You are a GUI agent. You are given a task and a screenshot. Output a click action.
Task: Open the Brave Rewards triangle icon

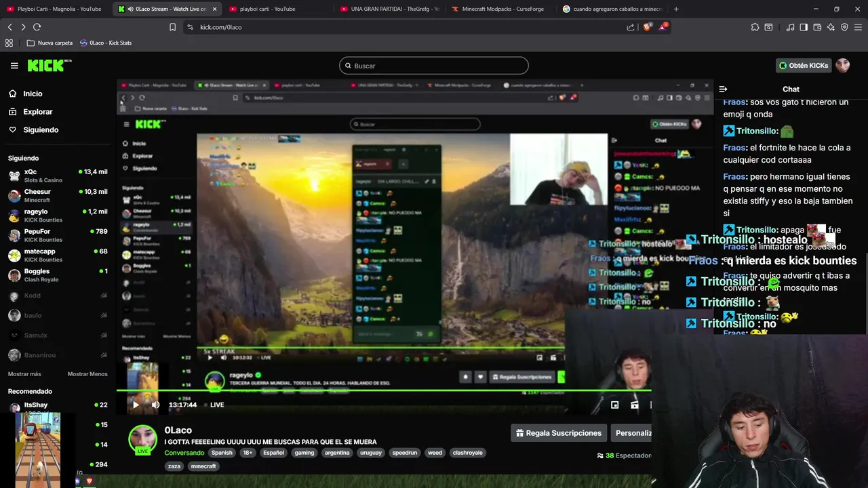(x=663, y=27)
